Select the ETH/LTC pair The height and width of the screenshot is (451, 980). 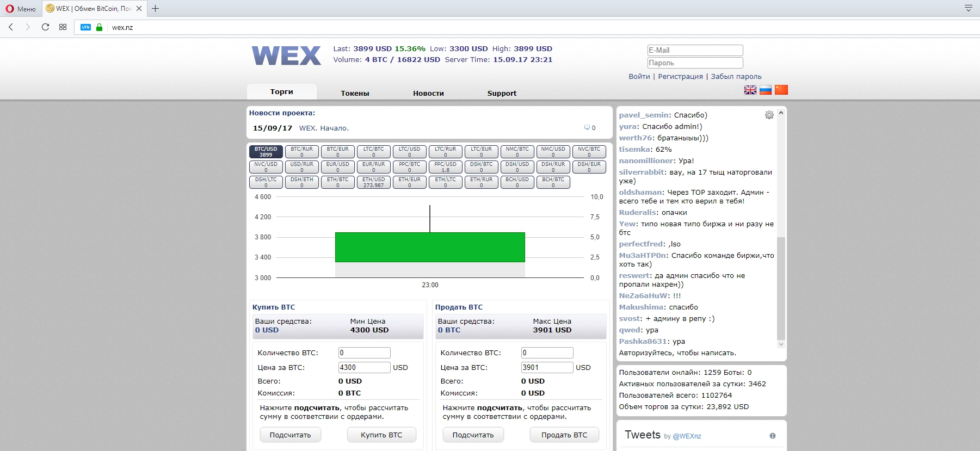pos(446,182)
